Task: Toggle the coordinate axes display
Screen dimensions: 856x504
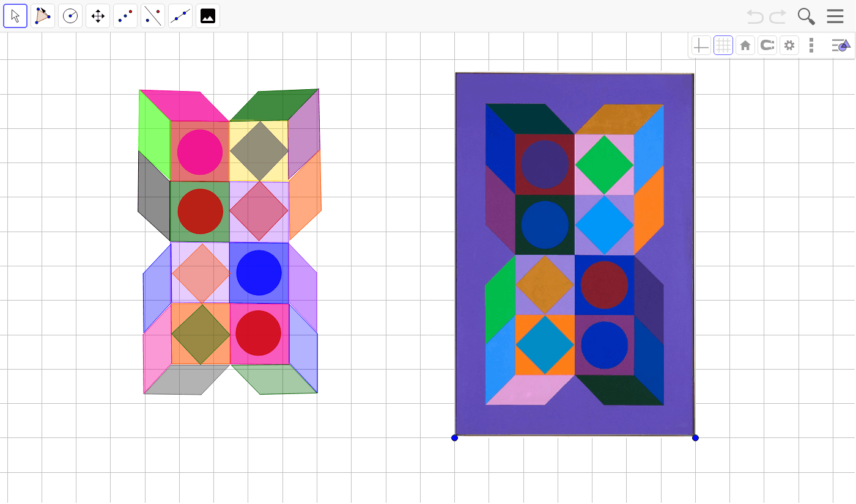Action: [701, 45]
